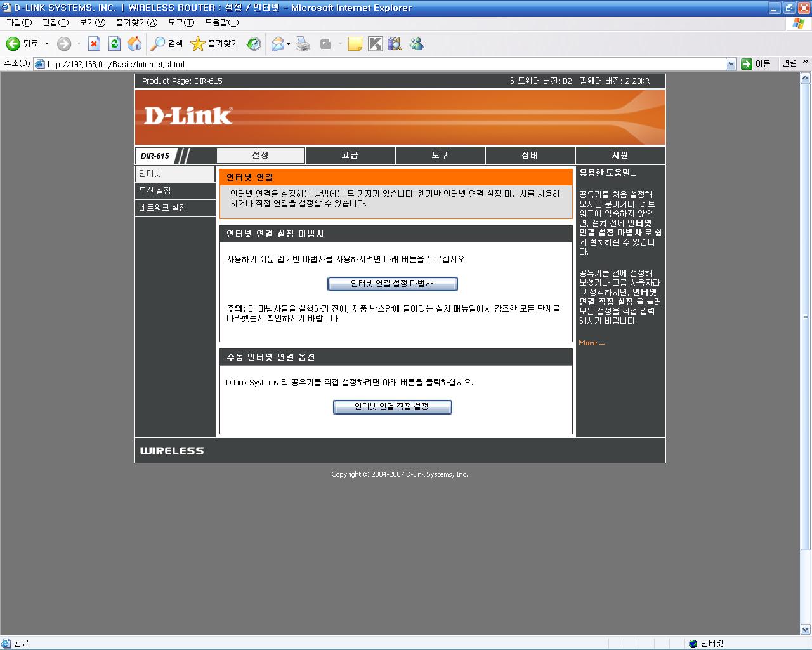Open the 보기(V) menu
The width and height of the screenshot is (812, 650).
coord(92,22)
